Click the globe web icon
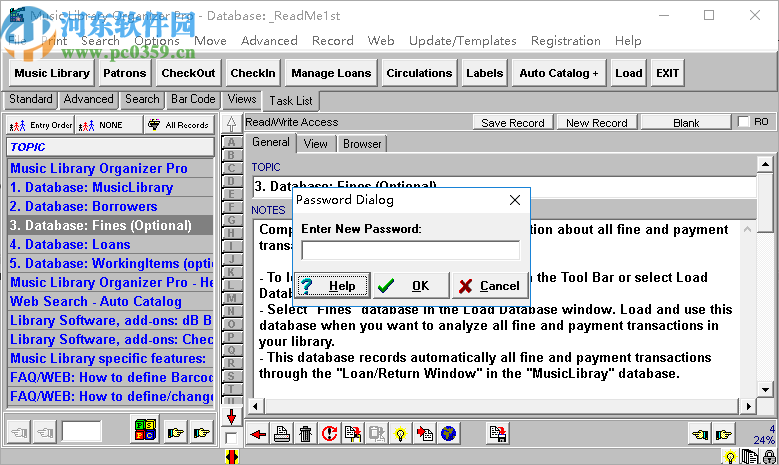The image size is (779, 465). tap(448, 434)
